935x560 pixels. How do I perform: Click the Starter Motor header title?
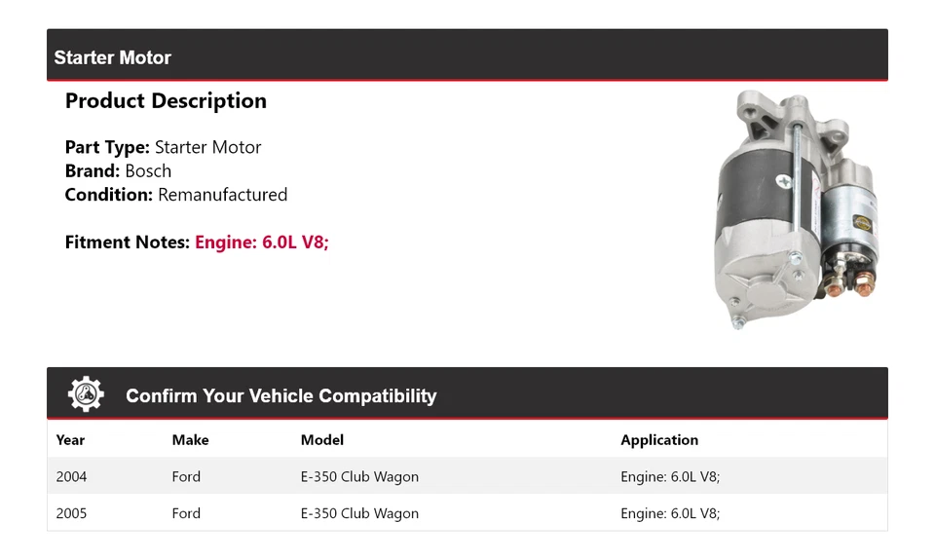112,57
